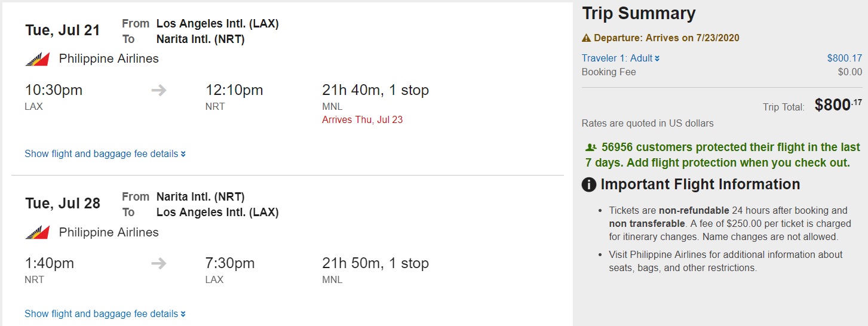The height and width of the screenshot is (326, 868).
Task: Expand return flight and baggage fee details
Action: pos(105,314)
